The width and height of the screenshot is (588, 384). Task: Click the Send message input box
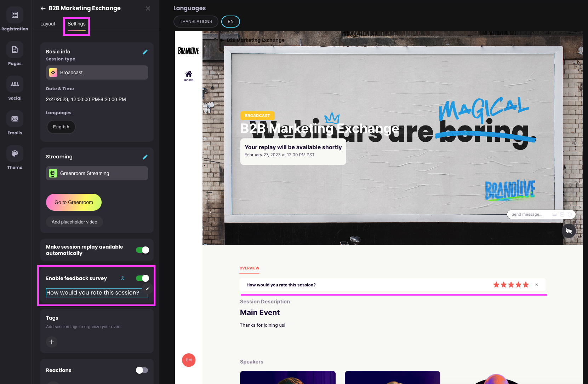point(541,214)
